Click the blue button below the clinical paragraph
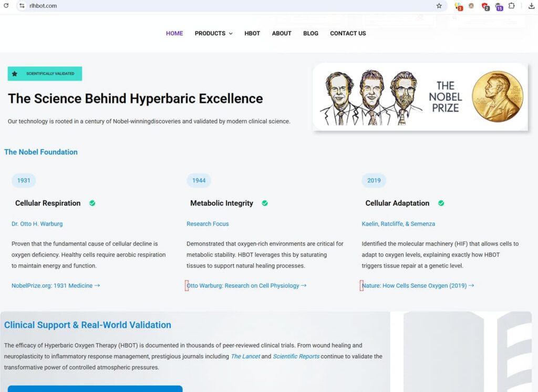538x392 pixels. coord(95,388)
